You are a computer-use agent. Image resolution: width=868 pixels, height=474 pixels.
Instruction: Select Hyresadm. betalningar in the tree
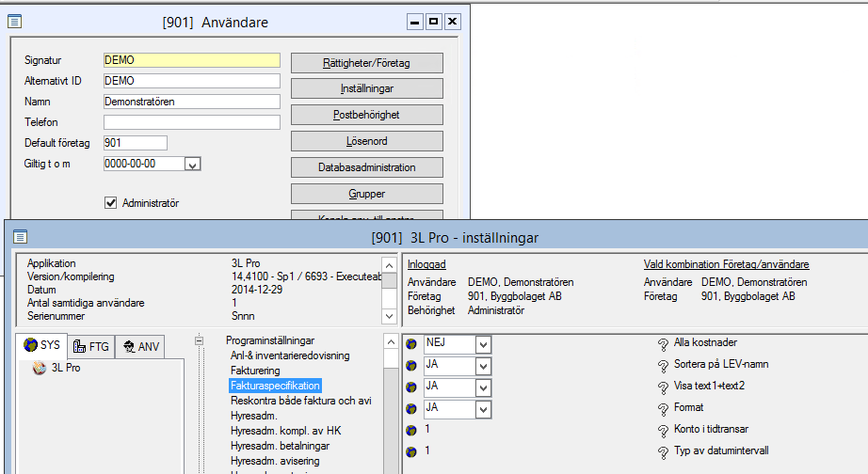tap(281, 445)
